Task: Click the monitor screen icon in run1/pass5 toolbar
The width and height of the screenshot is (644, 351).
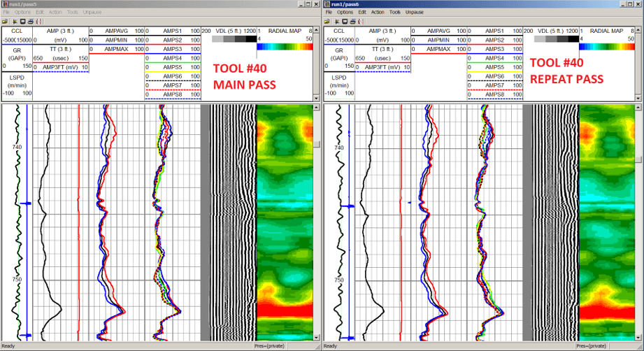Action: pos(22,22)
